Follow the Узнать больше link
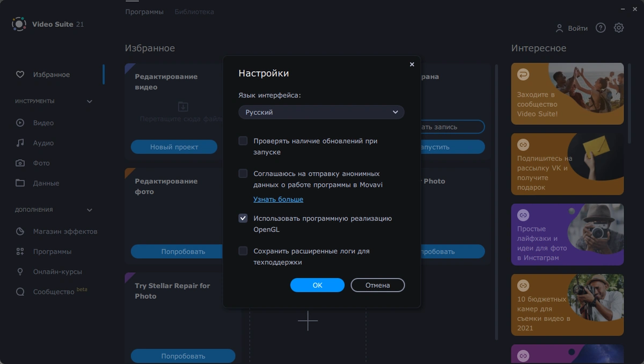 (278, 199)
